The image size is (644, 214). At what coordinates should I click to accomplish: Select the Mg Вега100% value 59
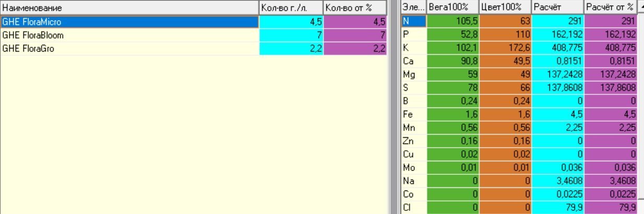[453, 75]
